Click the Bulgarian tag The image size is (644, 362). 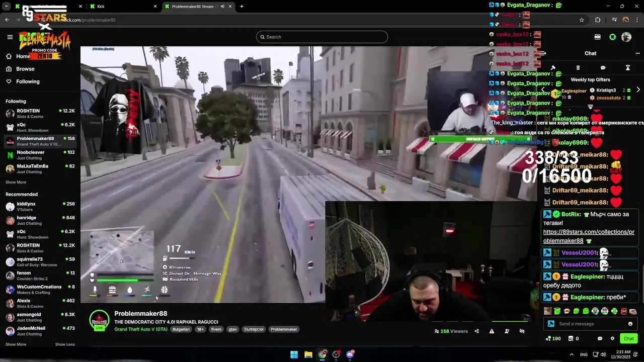(x=181, y=329)
